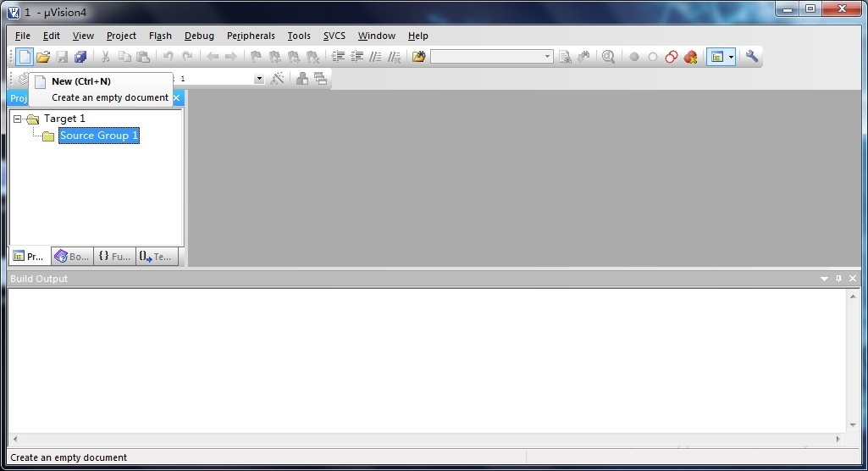Save the current file
The image size is (868, 471).
click(62, 57)
